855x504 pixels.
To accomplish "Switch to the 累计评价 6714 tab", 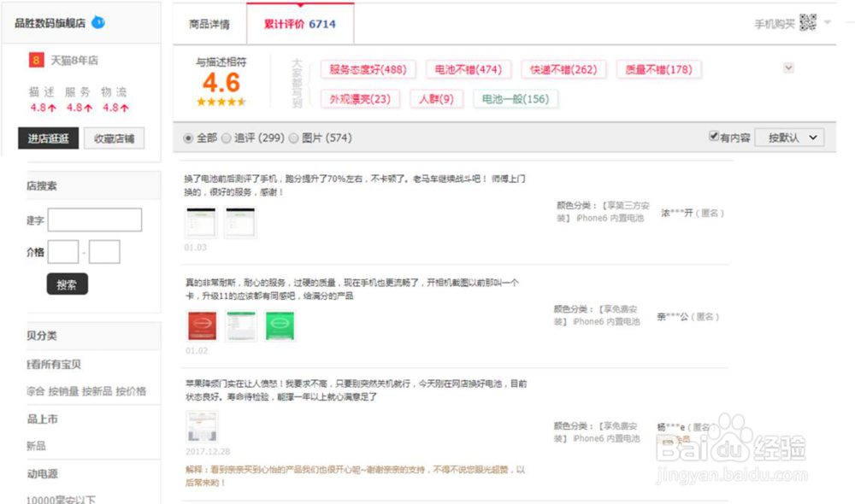I will coord(300,24).
